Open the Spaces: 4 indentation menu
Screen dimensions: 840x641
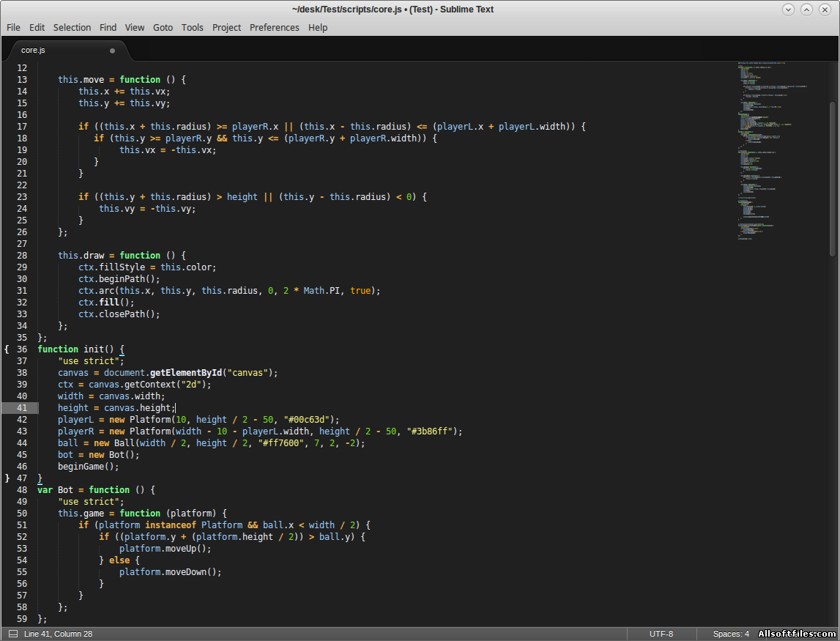[731, 634]
